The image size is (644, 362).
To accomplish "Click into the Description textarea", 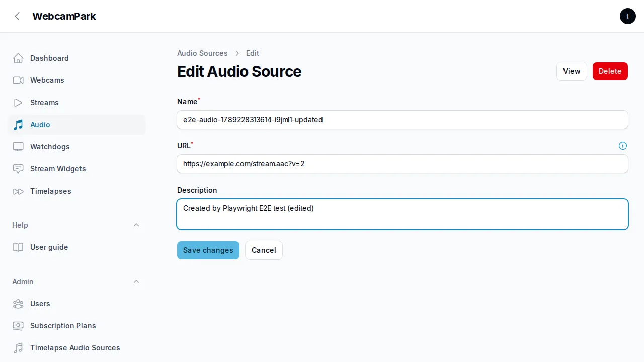I will tap(403, 214).
